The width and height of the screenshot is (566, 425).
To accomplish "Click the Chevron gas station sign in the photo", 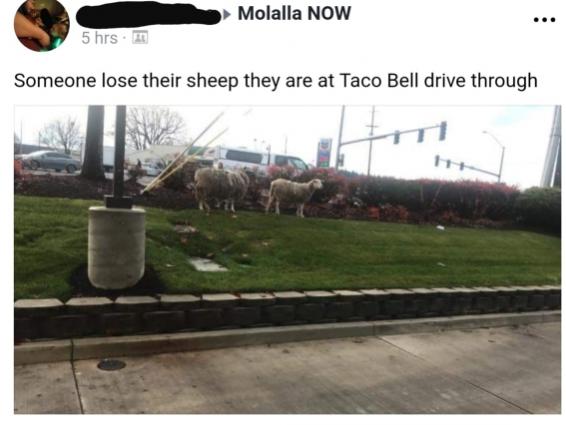I will (x=324, y=153).
